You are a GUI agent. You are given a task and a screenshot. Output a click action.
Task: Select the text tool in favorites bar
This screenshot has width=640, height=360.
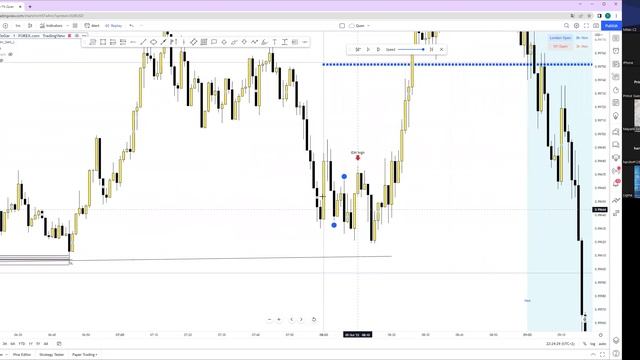[274, 42]
